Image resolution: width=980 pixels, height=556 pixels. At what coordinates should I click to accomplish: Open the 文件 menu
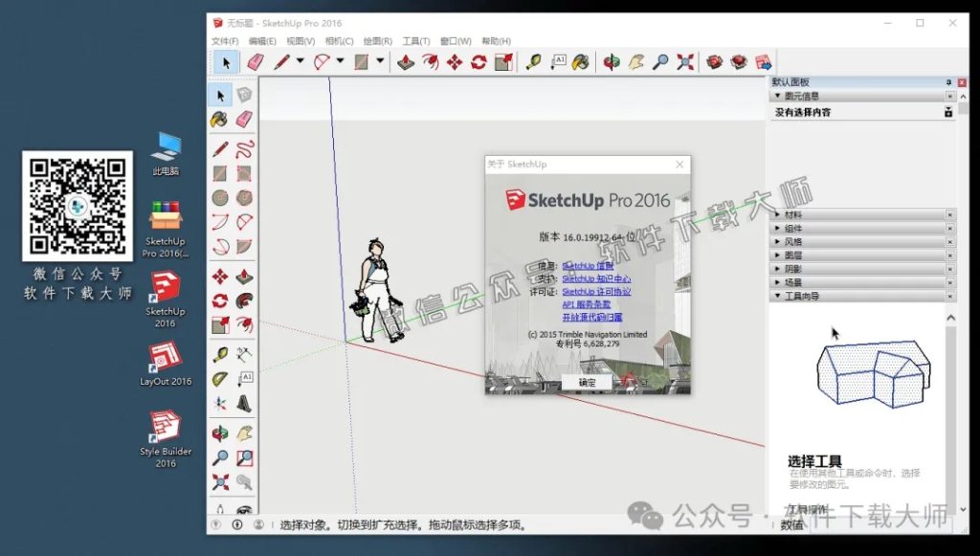pos(226,41)
